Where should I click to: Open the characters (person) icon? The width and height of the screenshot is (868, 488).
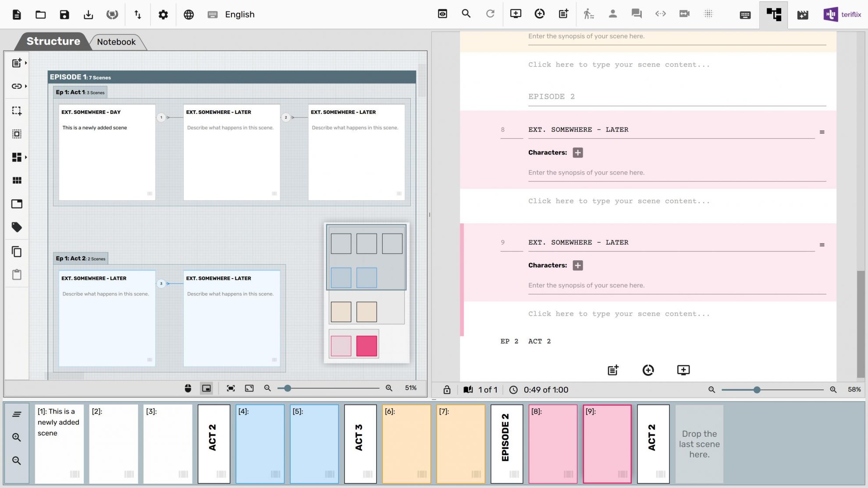tap(613, 14)
